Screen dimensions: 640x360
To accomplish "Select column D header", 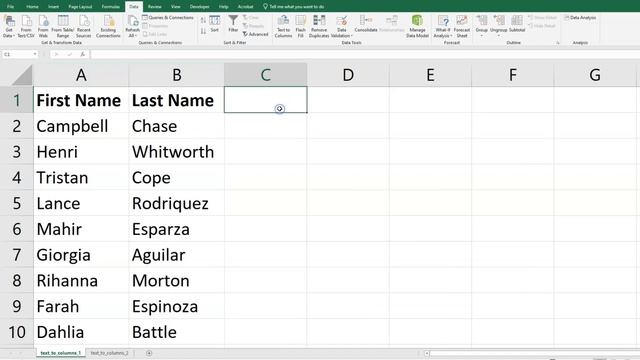I will [348, 75].
